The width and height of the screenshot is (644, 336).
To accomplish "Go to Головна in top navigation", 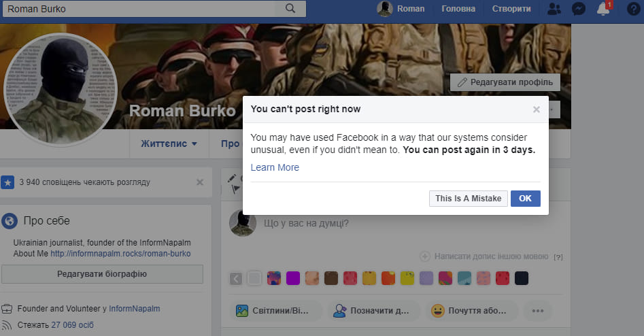I will pyautogui.click(x=462, y=9).
